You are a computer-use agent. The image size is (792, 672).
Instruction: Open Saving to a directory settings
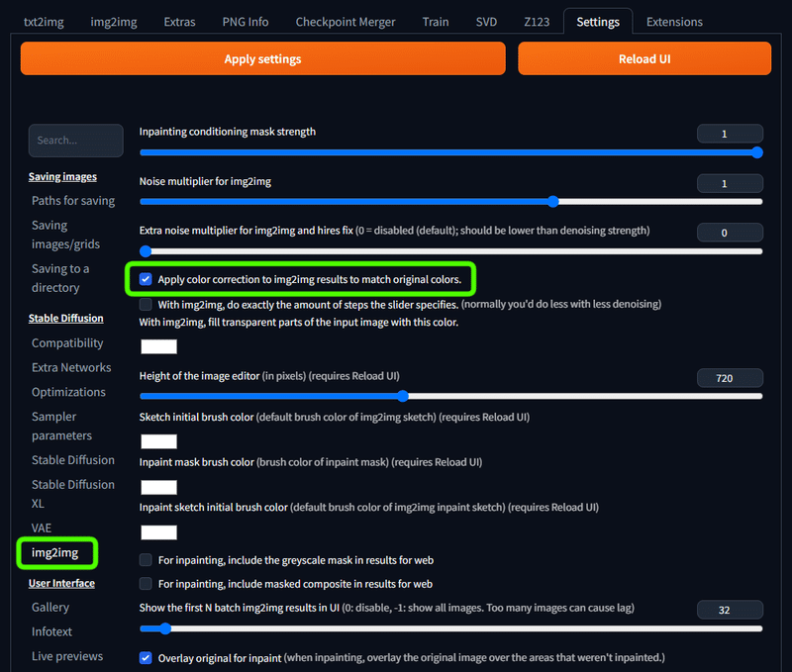[60, 278]
